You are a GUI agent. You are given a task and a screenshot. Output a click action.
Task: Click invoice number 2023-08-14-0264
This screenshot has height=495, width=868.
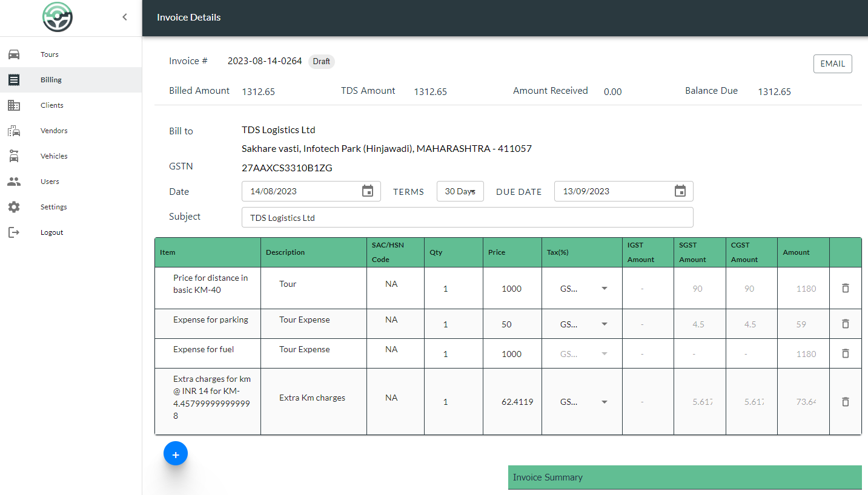coord(265,61)
